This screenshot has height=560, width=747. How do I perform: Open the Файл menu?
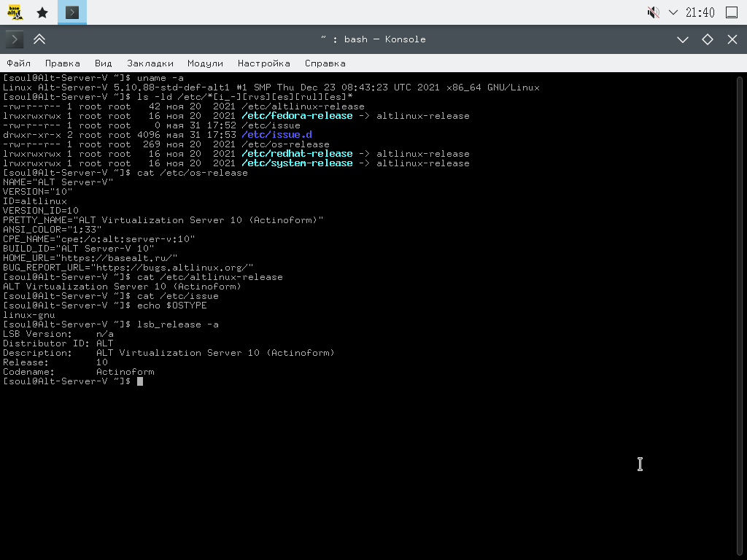tap(18, 63)
